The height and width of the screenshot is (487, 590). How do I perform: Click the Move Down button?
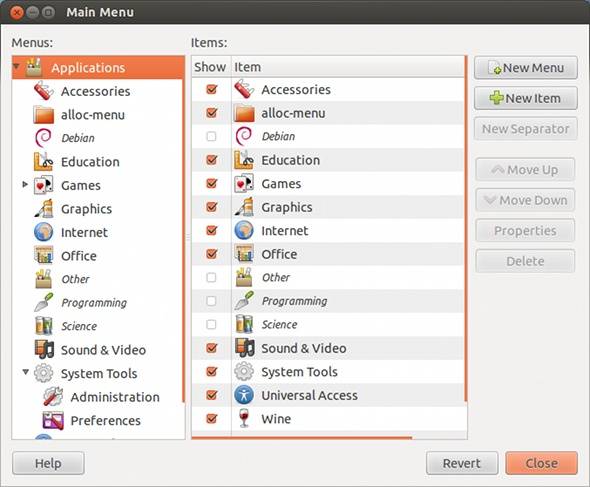click(x=525, y=200)
